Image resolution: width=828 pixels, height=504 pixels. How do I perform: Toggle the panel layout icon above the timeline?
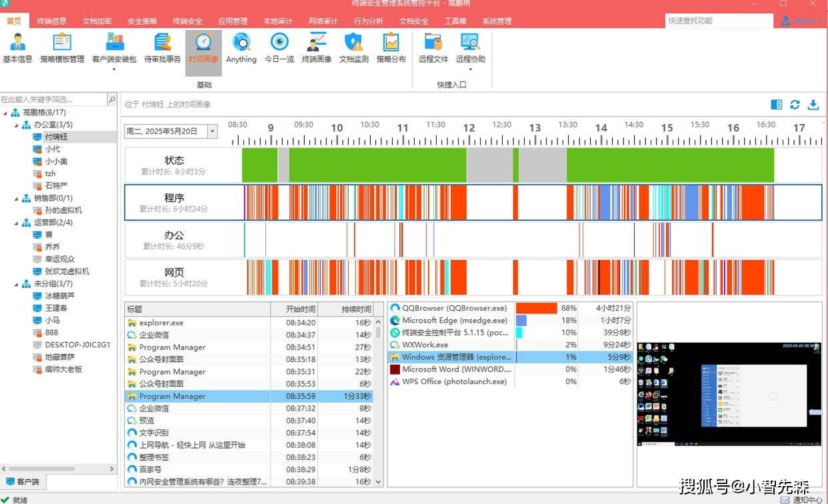(776, 105)
